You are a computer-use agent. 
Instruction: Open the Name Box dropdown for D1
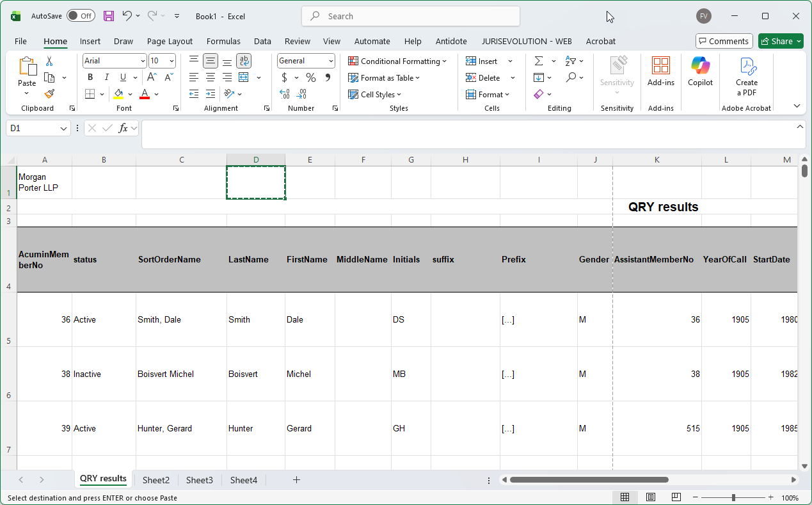(64, 129)
